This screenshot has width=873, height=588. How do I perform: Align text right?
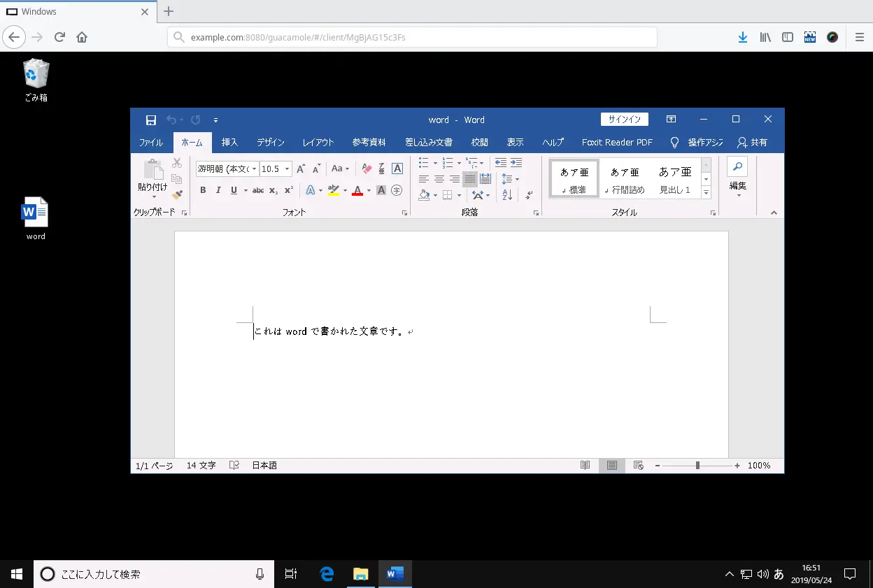pyautogui.click(x=455, y=179)
